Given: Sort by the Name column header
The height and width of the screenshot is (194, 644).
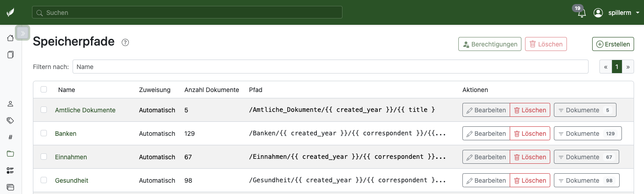Looking at the screenshot, I should pyautogui.click(x=67, y=90).
